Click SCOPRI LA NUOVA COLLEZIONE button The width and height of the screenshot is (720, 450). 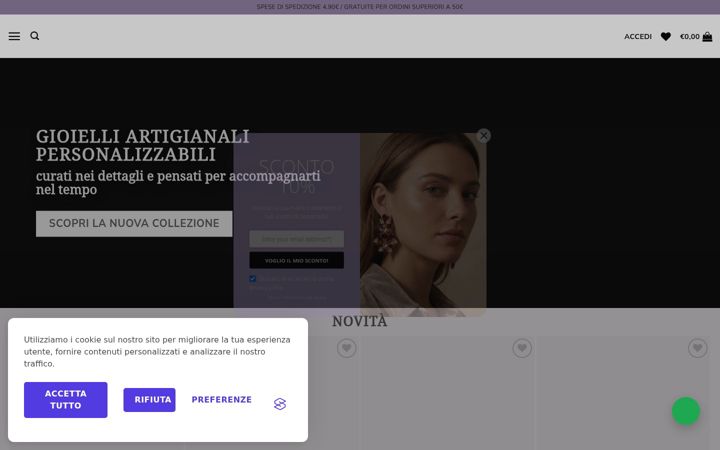pos(134,224)
